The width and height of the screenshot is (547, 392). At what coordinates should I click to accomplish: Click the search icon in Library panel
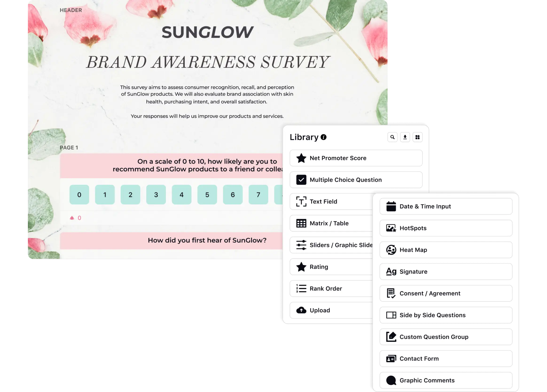coord(392,137)
